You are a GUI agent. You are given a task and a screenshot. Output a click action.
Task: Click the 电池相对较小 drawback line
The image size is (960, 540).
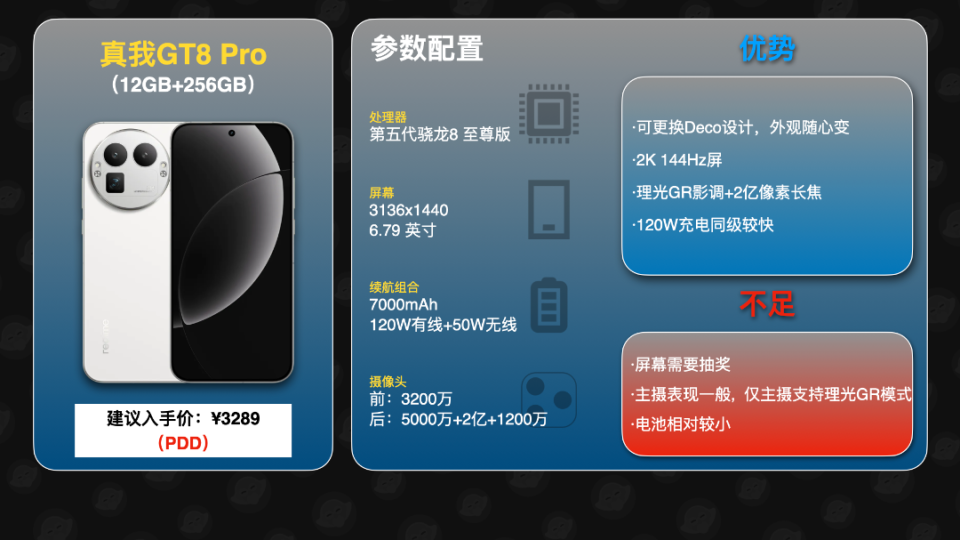681,424
